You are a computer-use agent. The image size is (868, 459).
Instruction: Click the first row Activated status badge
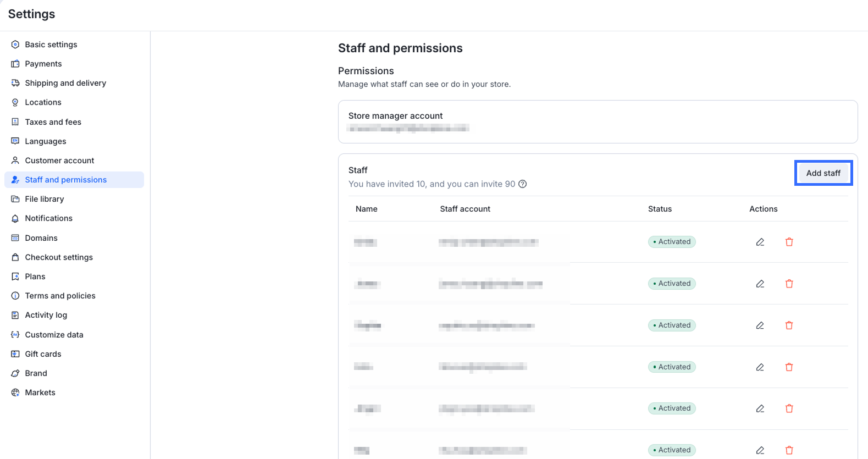pos(672,242)
